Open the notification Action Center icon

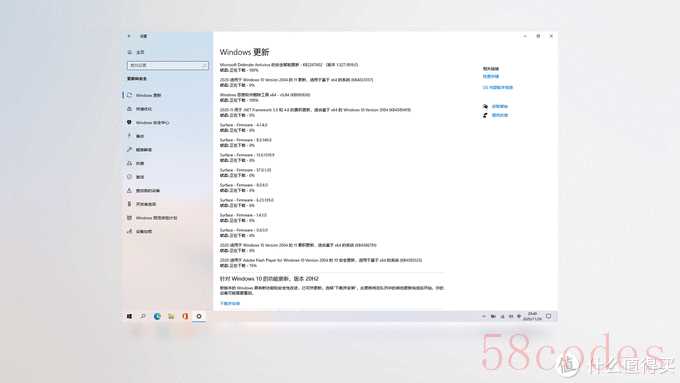(x=549, y=317)
